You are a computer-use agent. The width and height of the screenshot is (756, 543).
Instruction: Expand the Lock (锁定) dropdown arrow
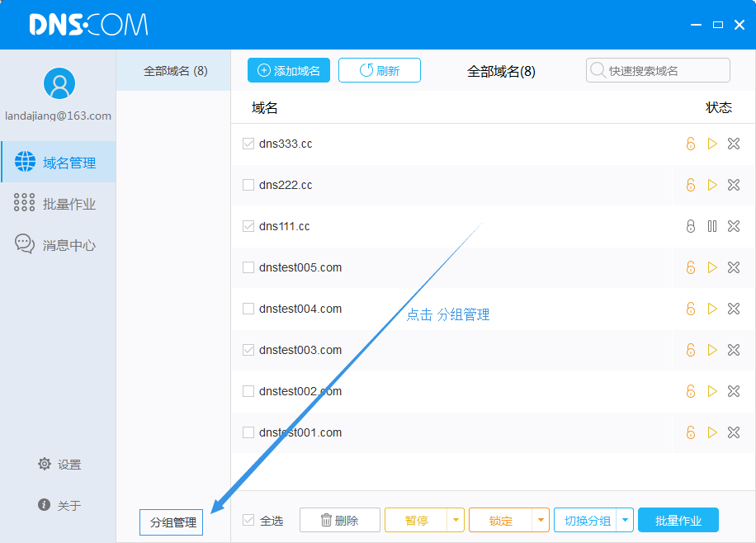pyautogui.click(x=541, y=520)
